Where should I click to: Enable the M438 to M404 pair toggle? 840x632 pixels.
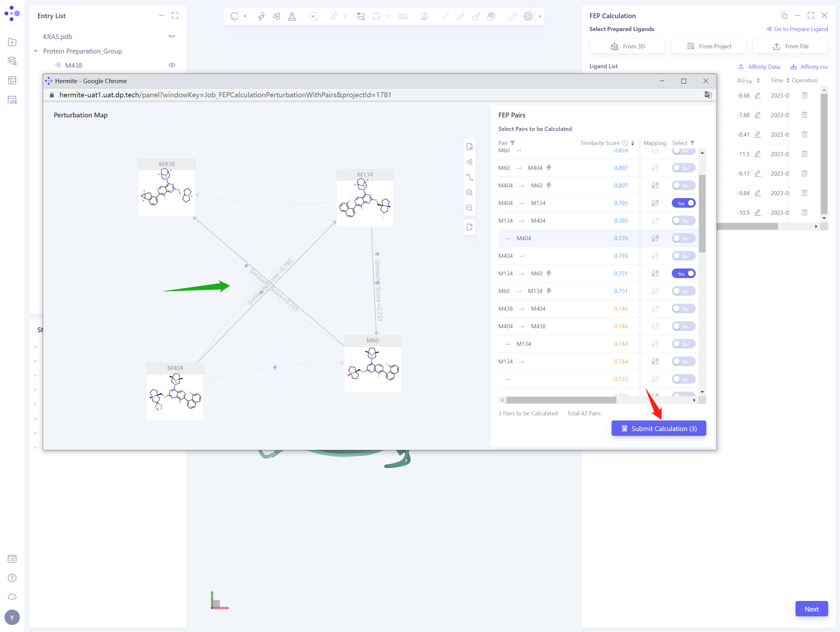684,309
